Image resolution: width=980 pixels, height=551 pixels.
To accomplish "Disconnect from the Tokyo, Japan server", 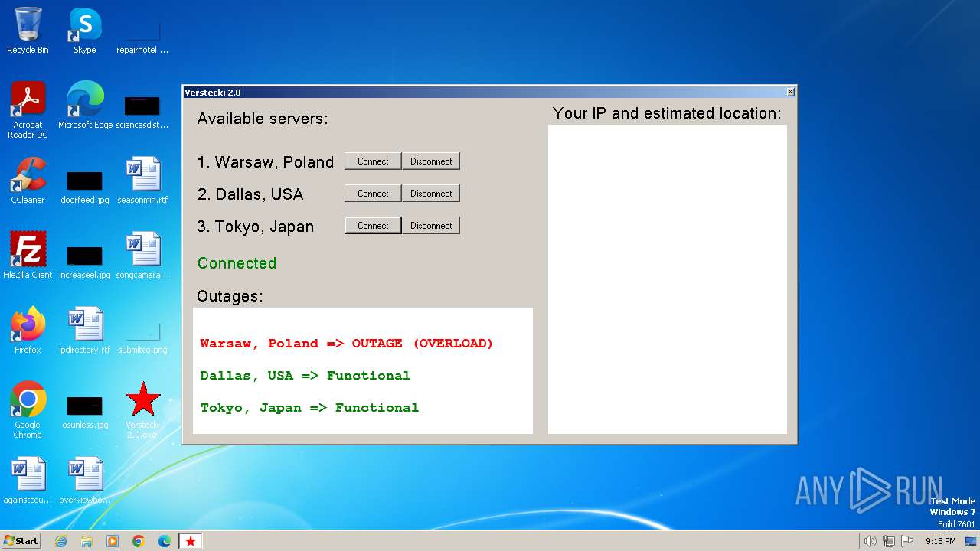I will point(431,226).
